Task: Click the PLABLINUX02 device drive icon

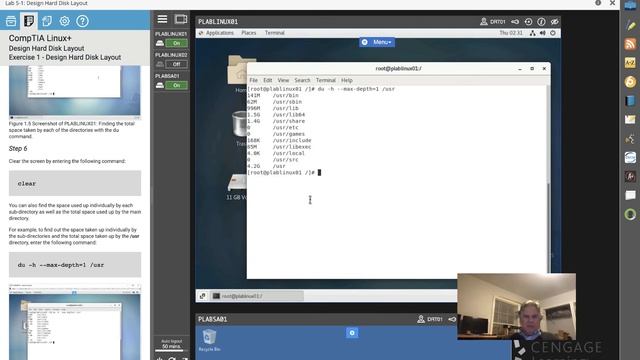Action: click(160, 64)
